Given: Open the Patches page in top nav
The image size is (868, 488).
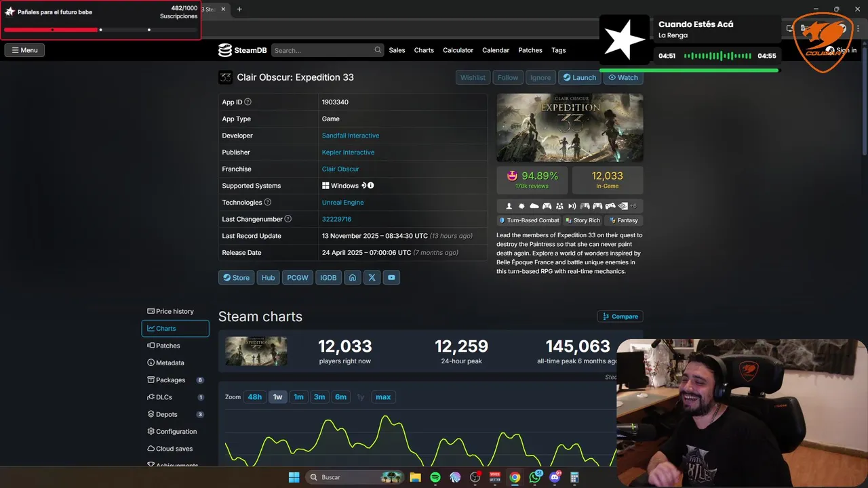Looking at the screenshot, I should [530, 50].
